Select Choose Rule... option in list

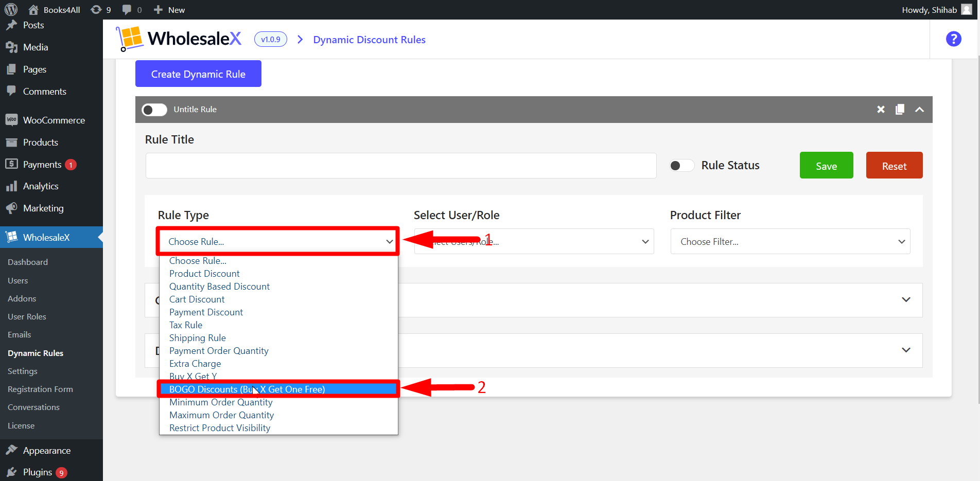pyautogui.click(x=278, y=261)
